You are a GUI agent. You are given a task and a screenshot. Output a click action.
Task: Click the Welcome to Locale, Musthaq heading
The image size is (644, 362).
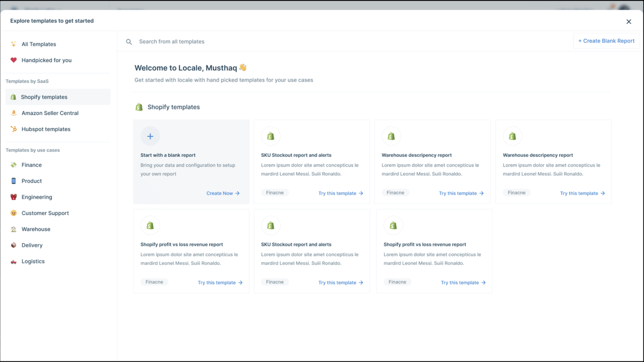(x=191, y=68)
